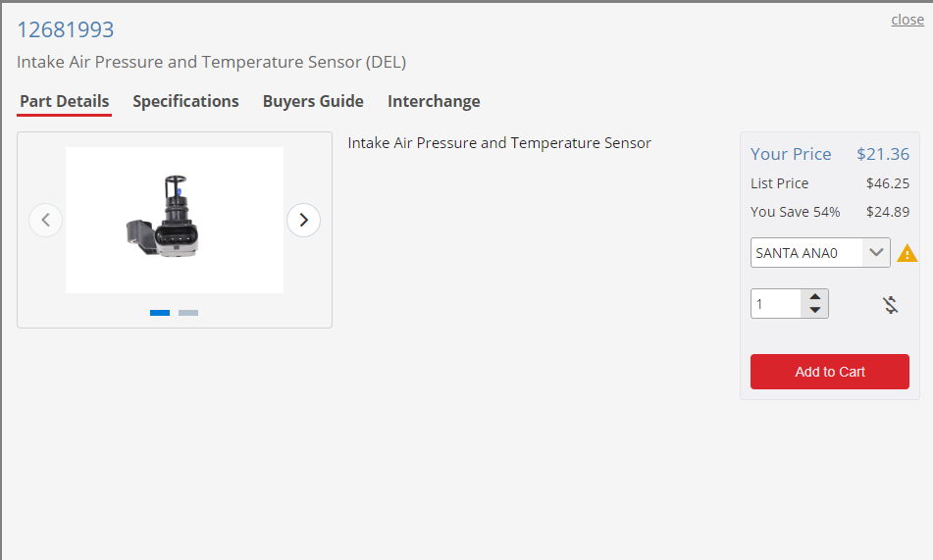Select the second image carousel indicator
The width and height of the screenshot is (933, 560).
(x=188, y=313)
